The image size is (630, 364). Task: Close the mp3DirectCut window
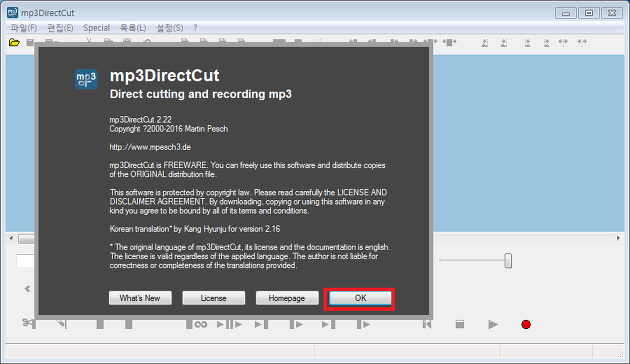(x=612, y=13)
